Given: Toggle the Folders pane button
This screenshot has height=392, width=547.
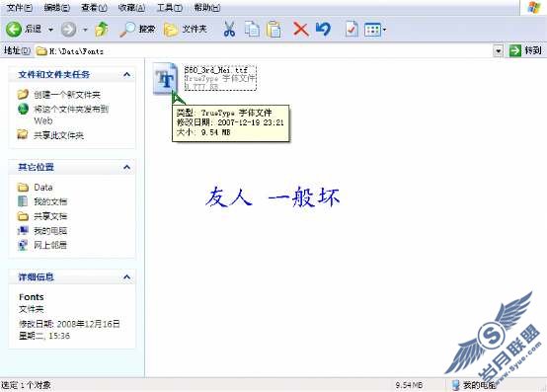Looking at the screenshot, I should click(186, 30).
